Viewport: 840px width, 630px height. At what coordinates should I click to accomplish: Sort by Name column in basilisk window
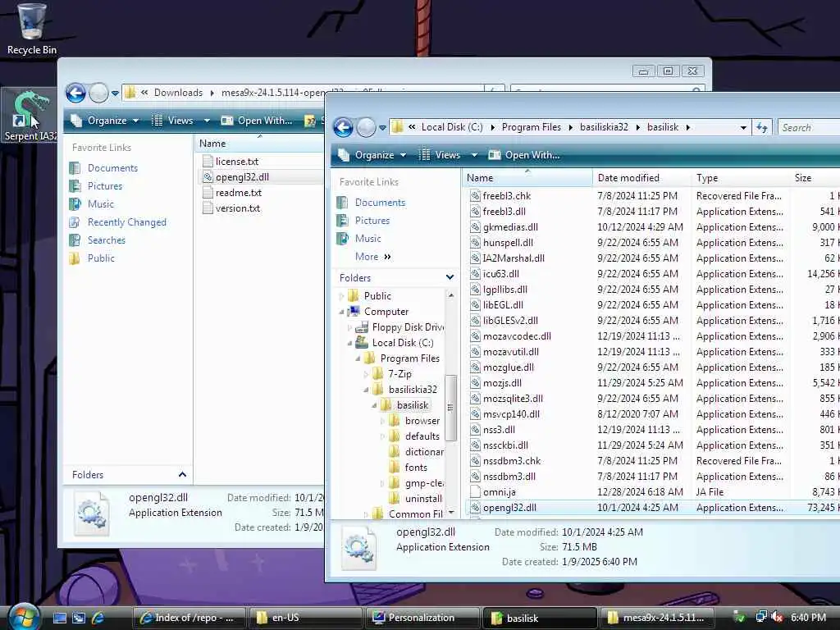click(x=527, y=178)
